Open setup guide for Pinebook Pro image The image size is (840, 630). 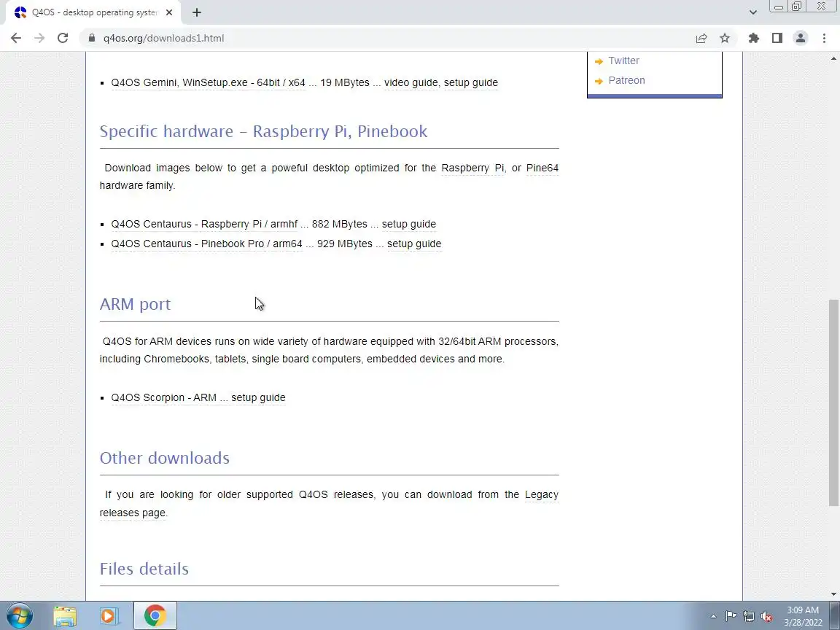pos(414,244)
